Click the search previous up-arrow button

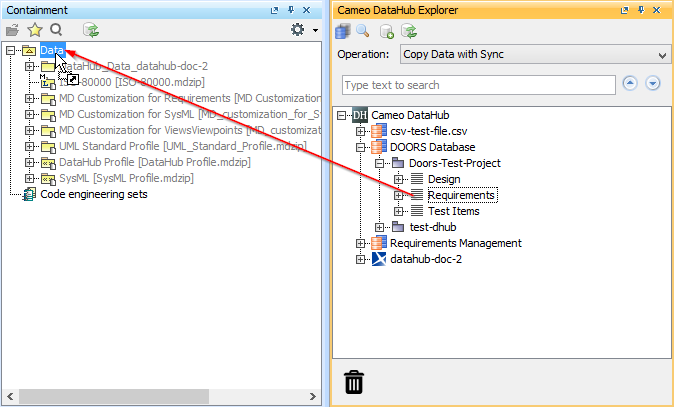630,83
